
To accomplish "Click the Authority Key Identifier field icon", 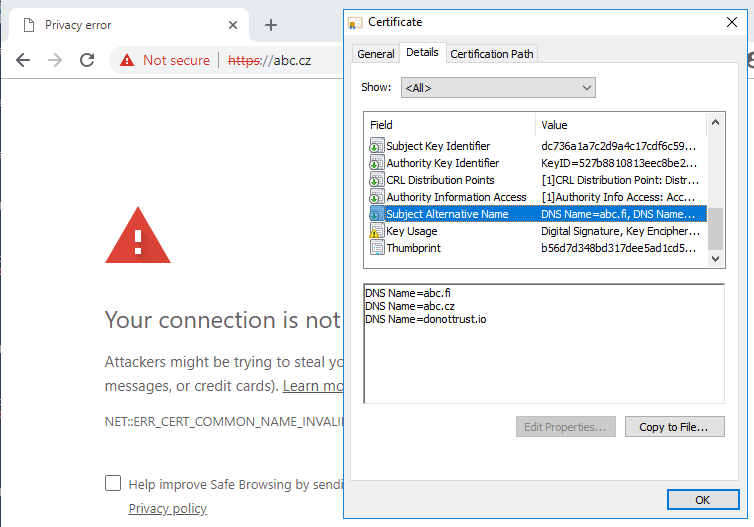I will [377, 163].
